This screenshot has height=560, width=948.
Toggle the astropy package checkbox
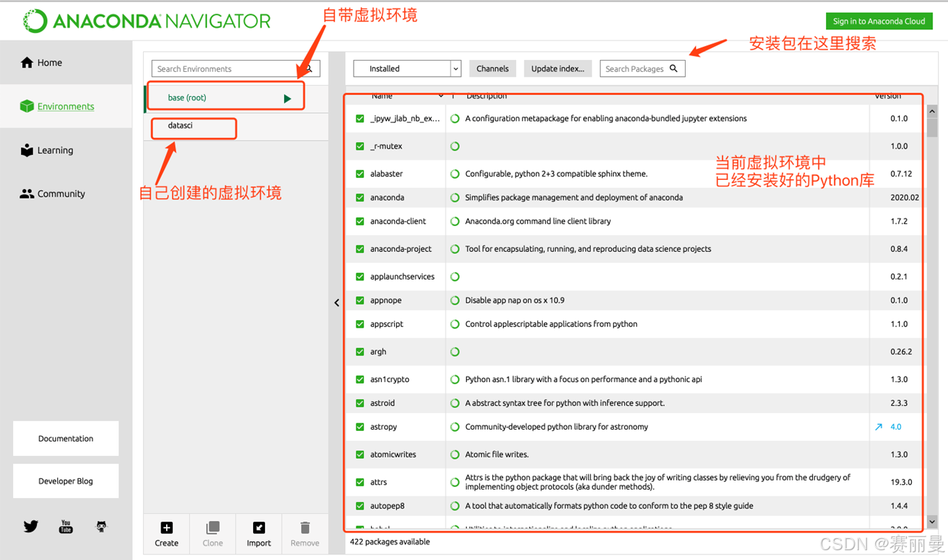(360, 427)
